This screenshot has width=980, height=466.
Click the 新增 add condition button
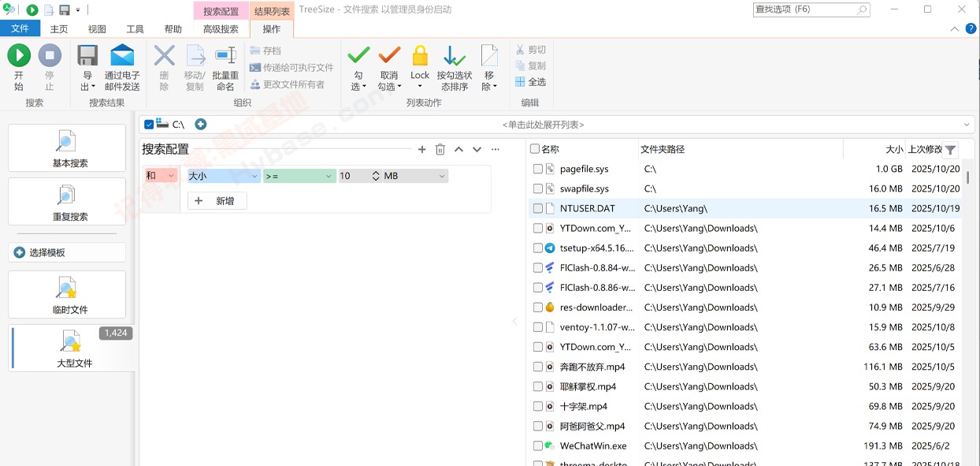[217, 200]
